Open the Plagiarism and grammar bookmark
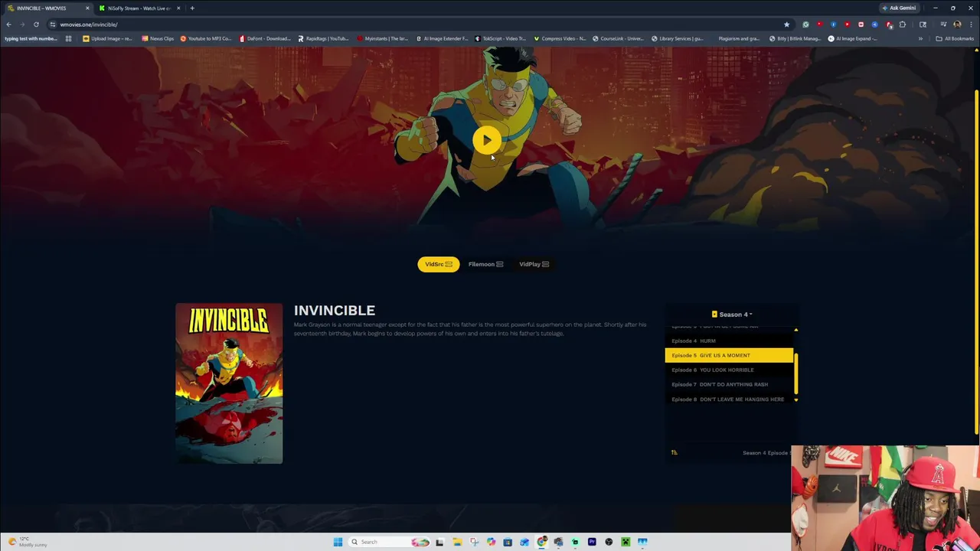The image size is (980, 551). point(738,38)
